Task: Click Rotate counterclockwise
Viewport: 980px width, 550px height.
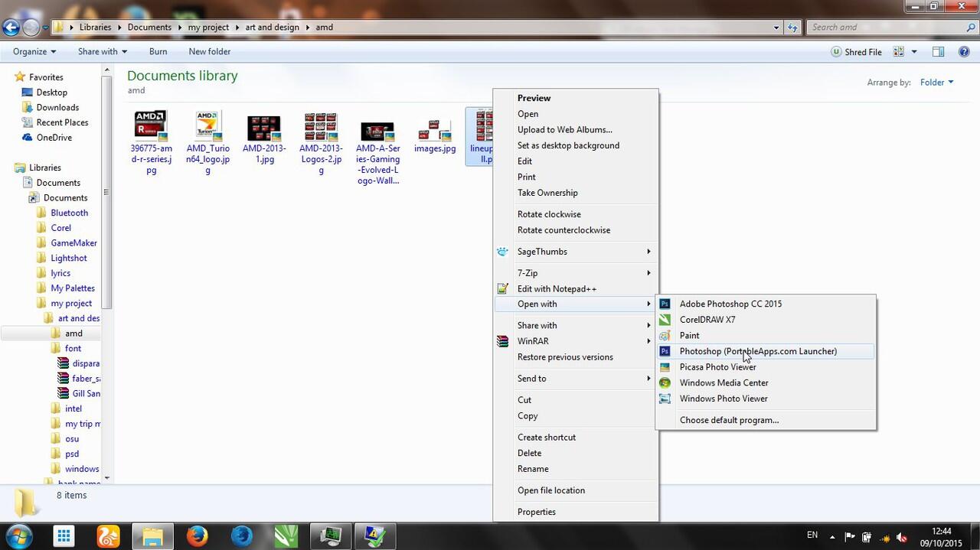Action: tap(576, 230)
